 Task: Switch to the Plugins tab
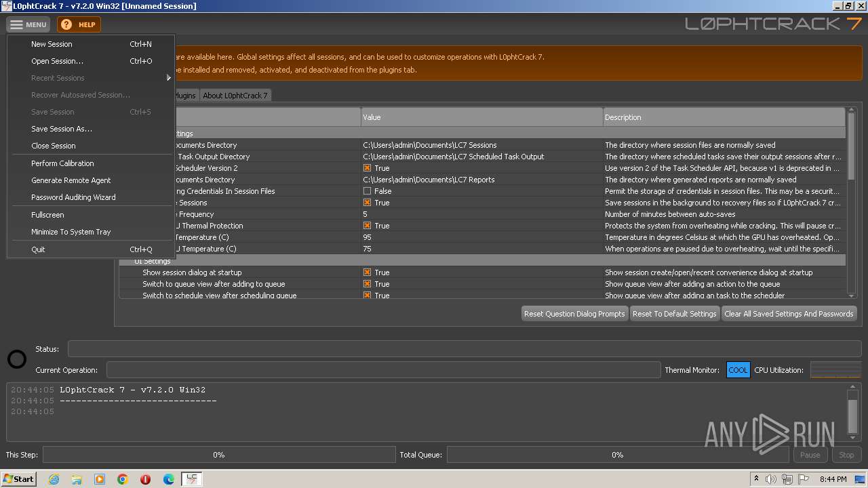pos(185,96)
